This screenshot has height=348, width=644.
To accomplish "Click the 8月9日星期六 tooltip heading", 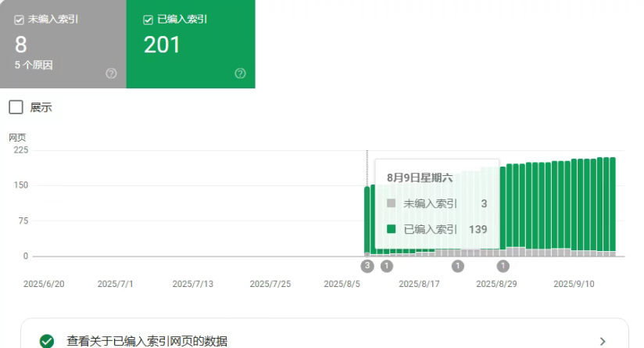I will coord(420,178).
